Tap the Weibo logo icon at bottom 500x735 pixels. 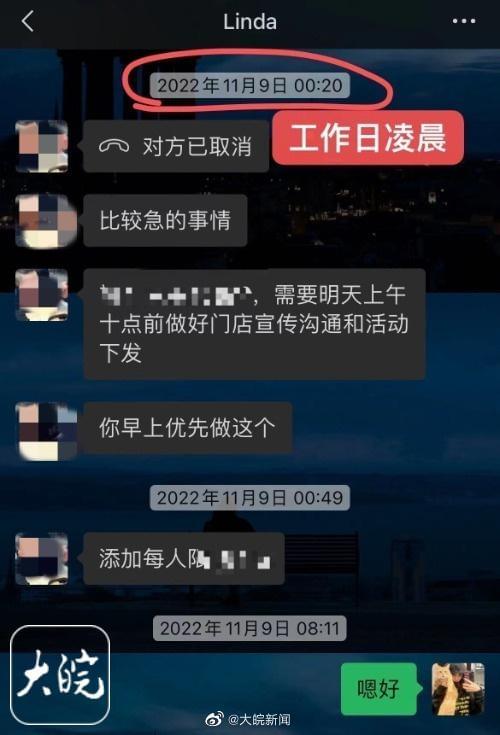click(x=215, y=719)
